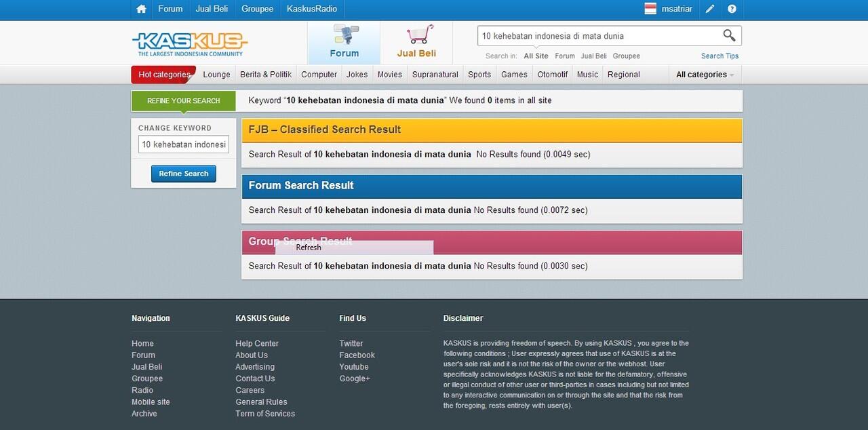
Task: Open the msatriar username menu
Action: click(x=677, y=9)
